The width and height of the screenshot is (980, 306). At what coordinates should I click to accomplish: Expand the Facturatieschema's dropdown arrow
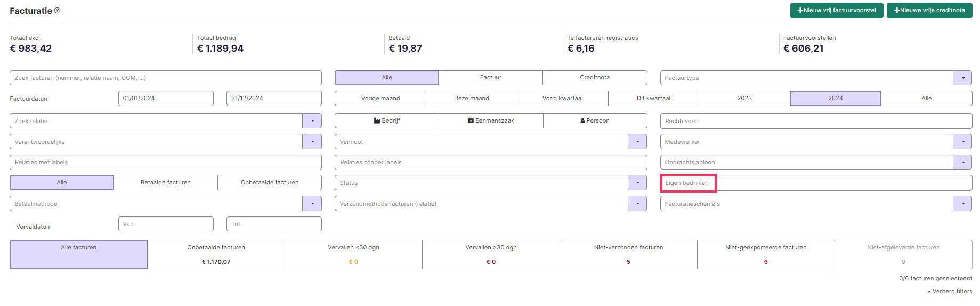pyautogui.click(x=963, y=204)
